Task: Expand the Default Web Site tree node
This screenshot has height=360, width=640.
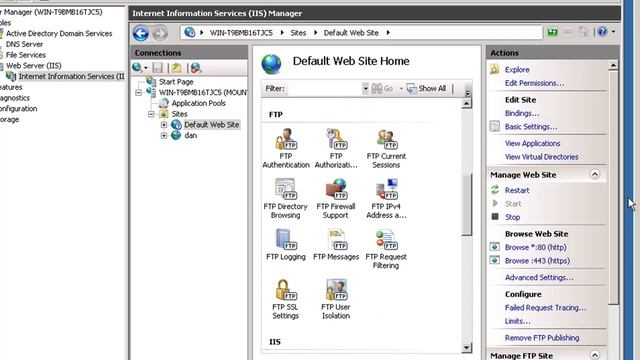Action: pyautogui.click(x=164, y=125)
